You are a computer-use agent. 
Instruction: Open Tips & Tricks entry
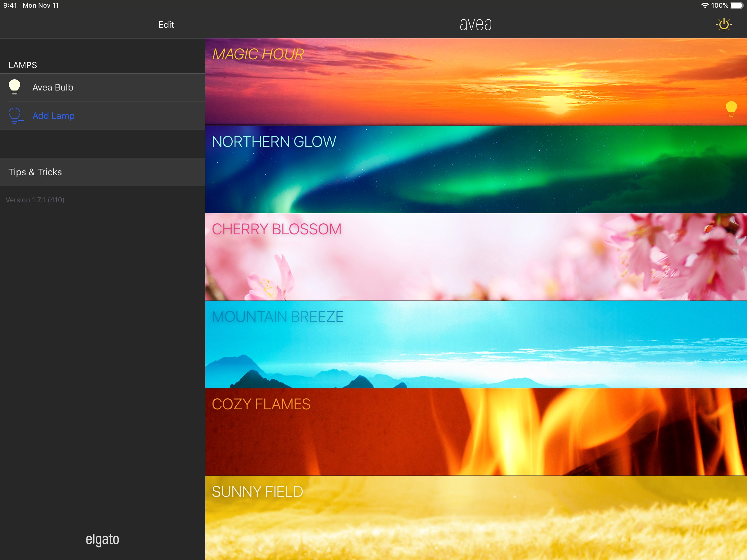pos(35,172)
